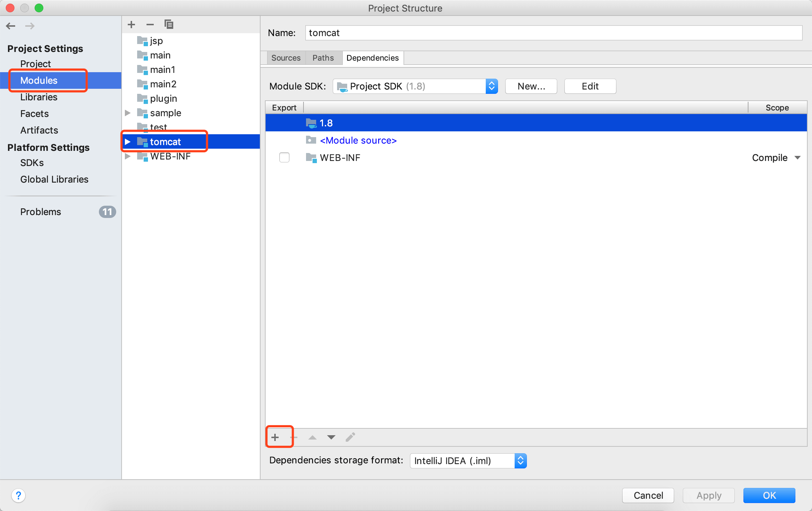Expand the sample module tree node
The width and height of the screenshot is (812, 511).
[128, 113]
